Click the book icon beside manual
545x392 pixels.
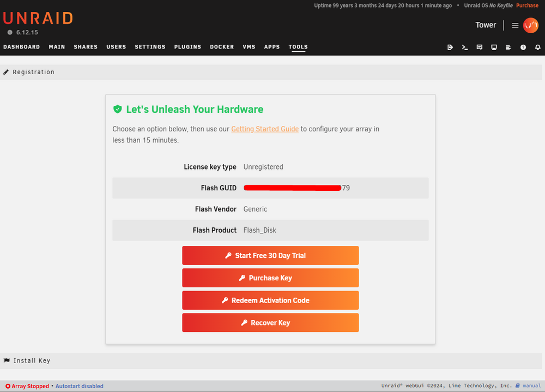tap(518, 386)
